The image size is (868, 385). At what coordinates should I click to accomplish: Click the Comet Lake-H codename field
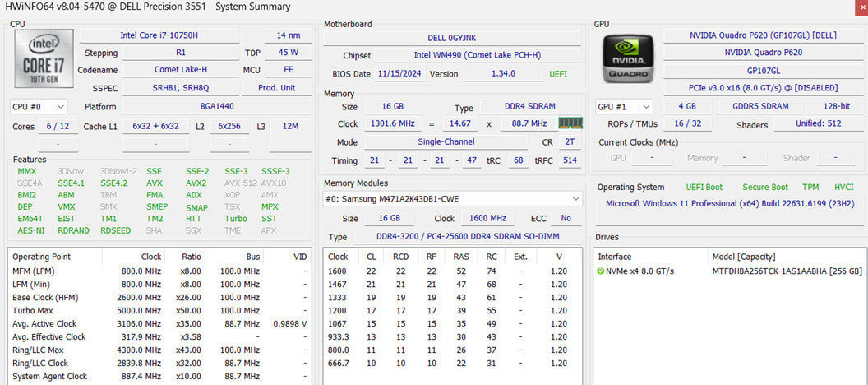(181, 70)
